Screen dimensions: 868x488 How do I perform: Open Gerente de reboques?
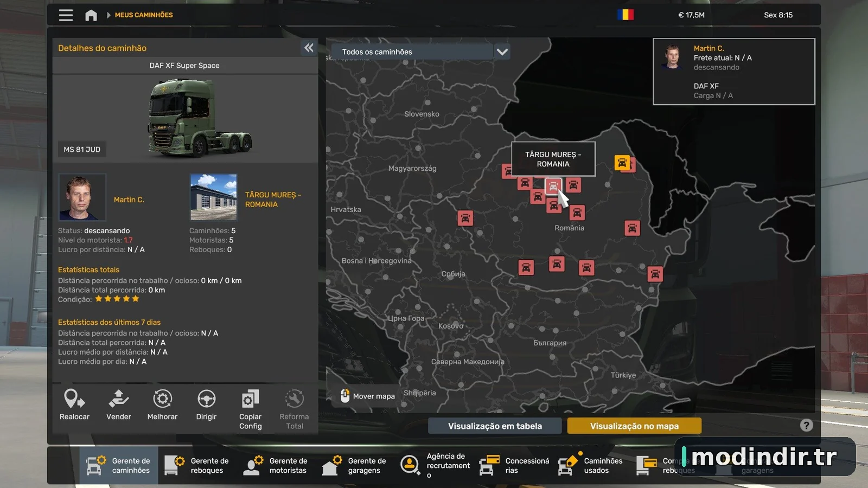tap(197, 465)
